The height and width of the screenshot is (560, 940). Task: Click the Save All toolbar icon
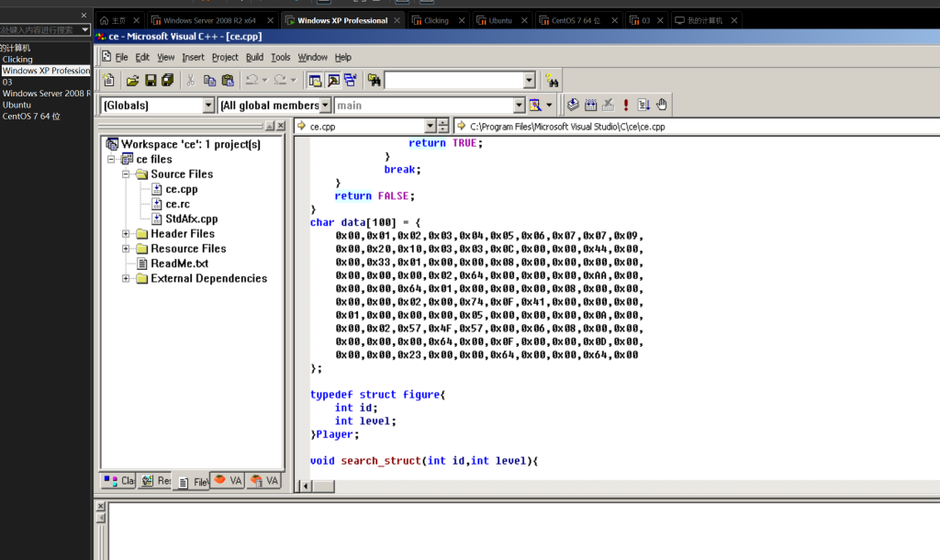(x=167, y=81)
